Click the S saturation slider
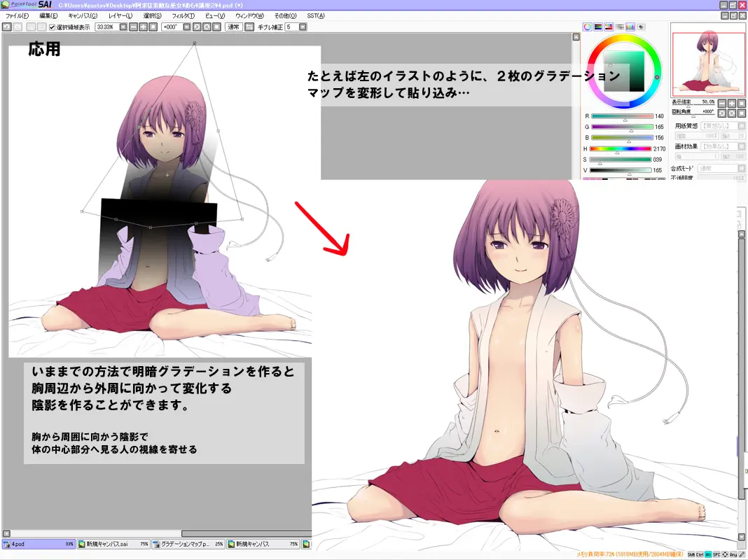 (x=621, y=159)
